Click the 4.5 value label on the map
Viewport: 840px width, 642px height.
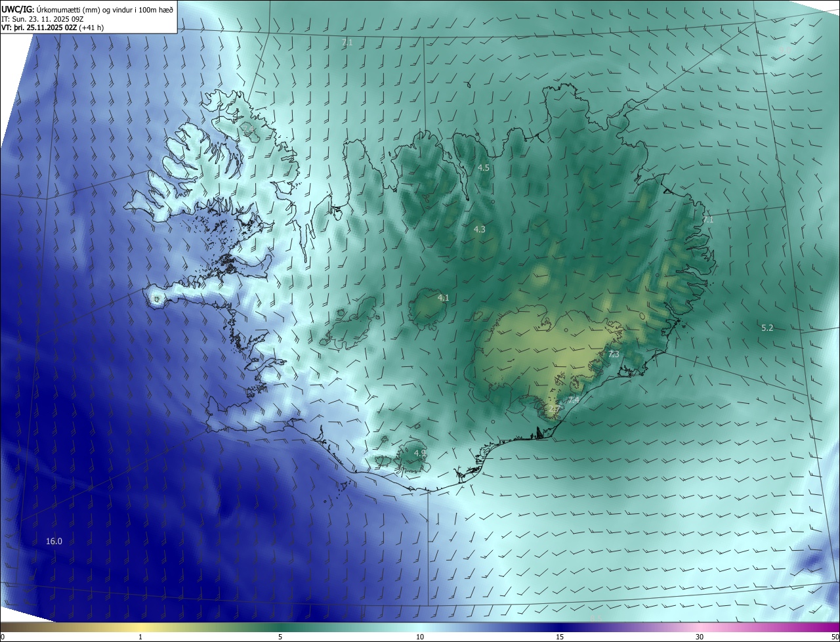(484, 168)
